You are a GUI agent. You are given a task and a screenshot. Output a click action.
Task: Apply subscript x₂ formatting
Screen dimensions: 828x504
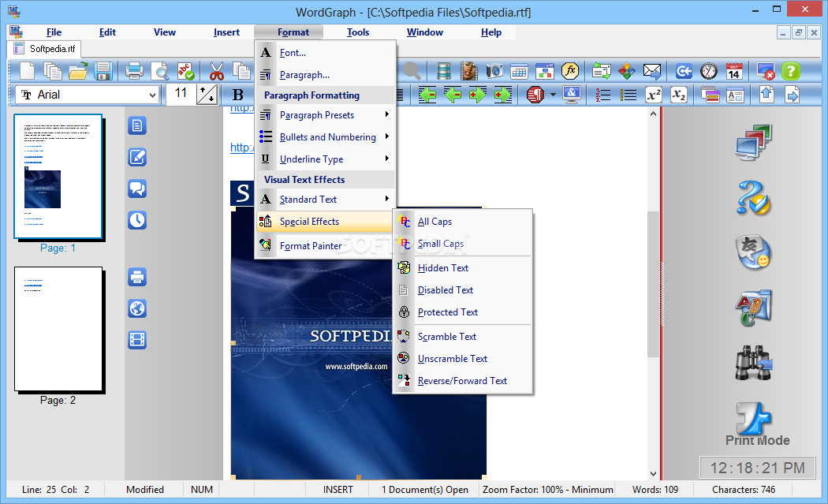678,95
